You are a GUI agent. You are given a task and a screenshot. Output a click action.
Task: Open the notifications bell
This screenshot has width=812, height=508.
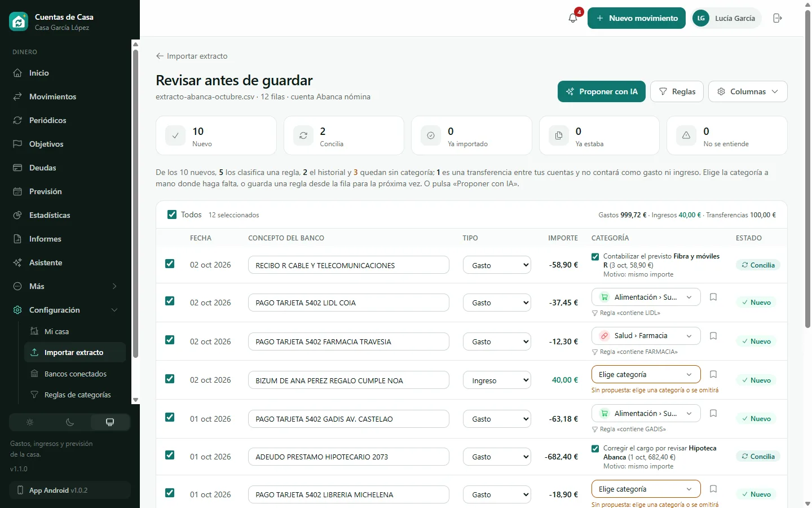click(x=573, y=18)
